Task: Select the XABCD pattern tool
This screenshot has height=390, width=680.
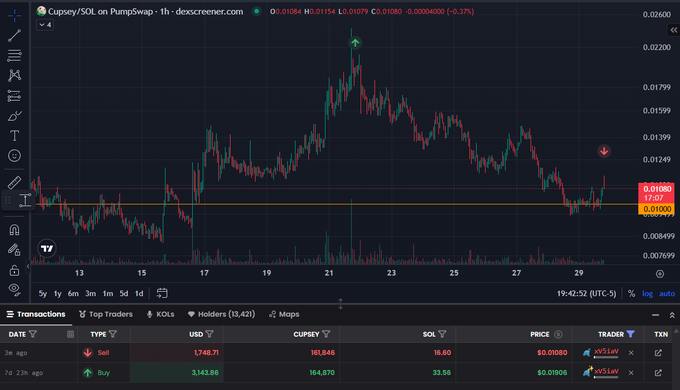Action: click(14, 75)
